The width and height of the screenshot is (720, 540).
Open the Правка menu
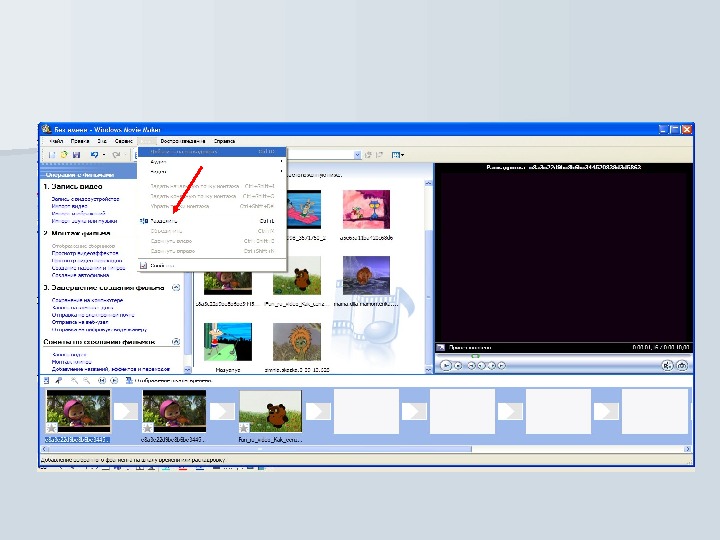click(80, 141)
